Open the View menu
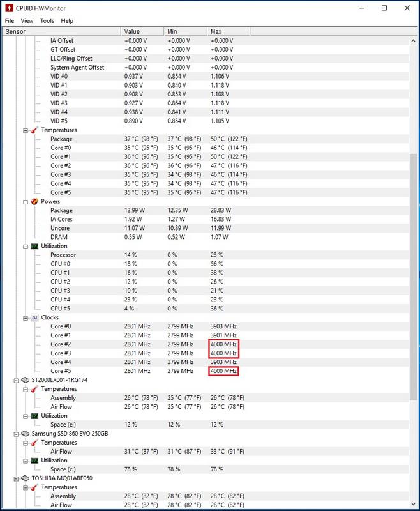 tap(27, 21)
